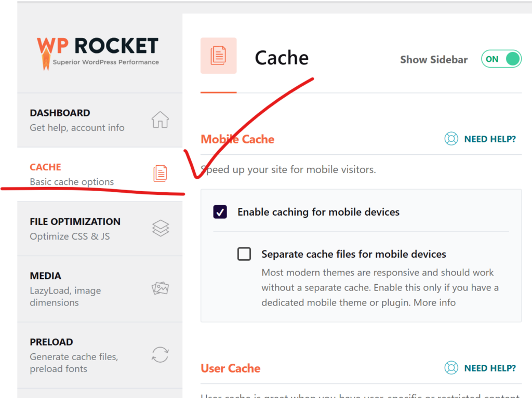Image resolution: width=532 pixels, height=398 pixels.
Task: Click 'LazyLoad, image dimensions' subtitle
Action: [65, 297]
